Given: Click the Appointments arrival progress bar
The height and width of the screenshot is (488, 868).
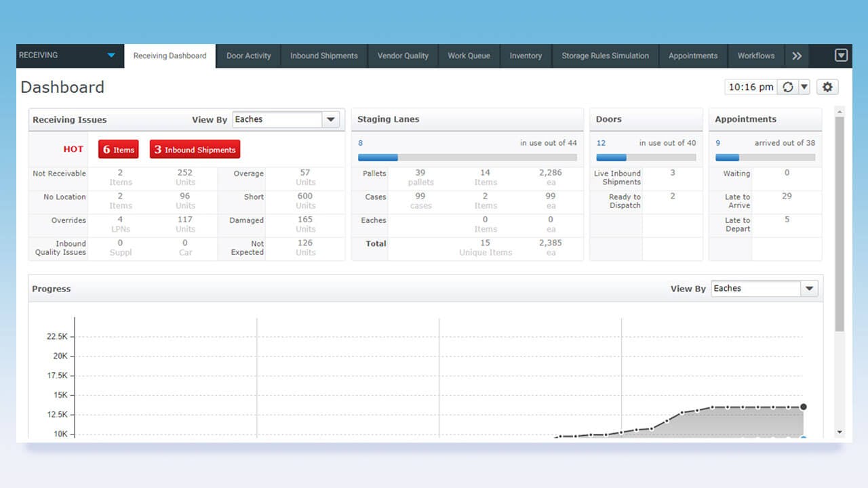Looking at the screenshot, I should point(766,157).
